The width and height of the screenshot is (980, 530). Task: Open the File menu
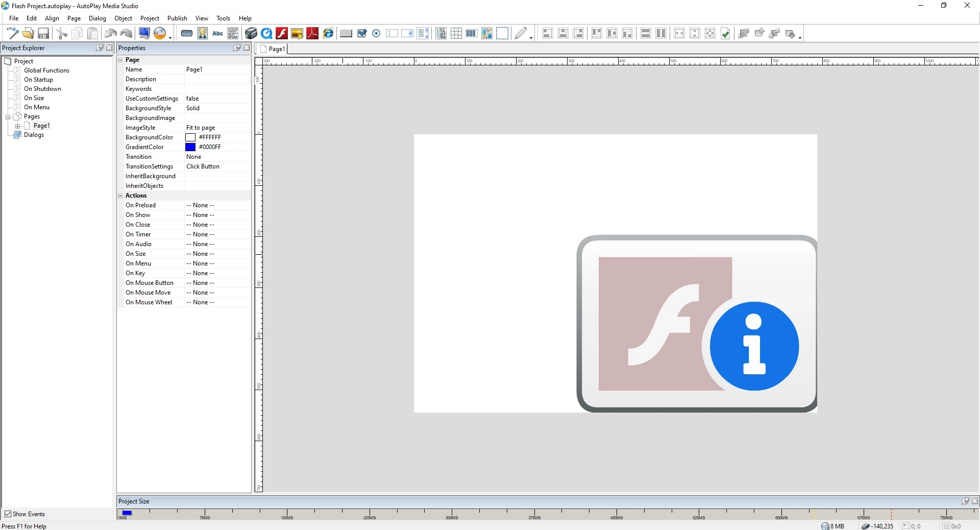coord(14,18)
